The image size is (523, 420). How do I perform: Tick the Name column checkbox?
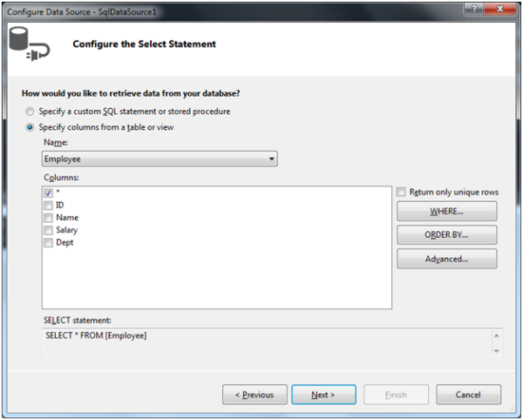click(49, 218)
